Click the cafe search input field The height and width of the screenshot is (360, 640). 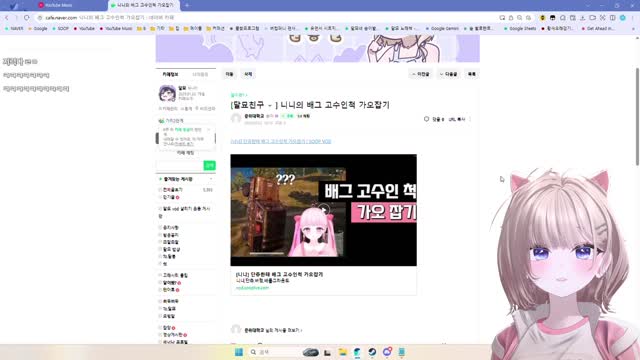click(x=180, y=165)
